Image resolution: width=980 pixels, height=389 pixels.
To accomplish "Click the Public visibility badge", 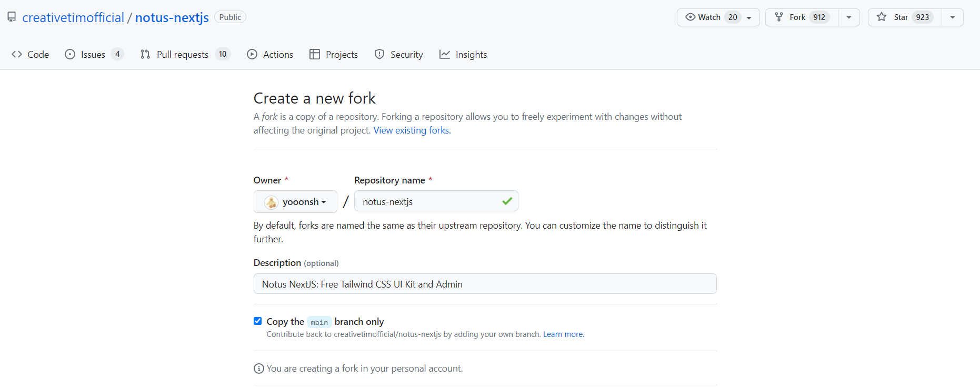I will pos(230,17).
